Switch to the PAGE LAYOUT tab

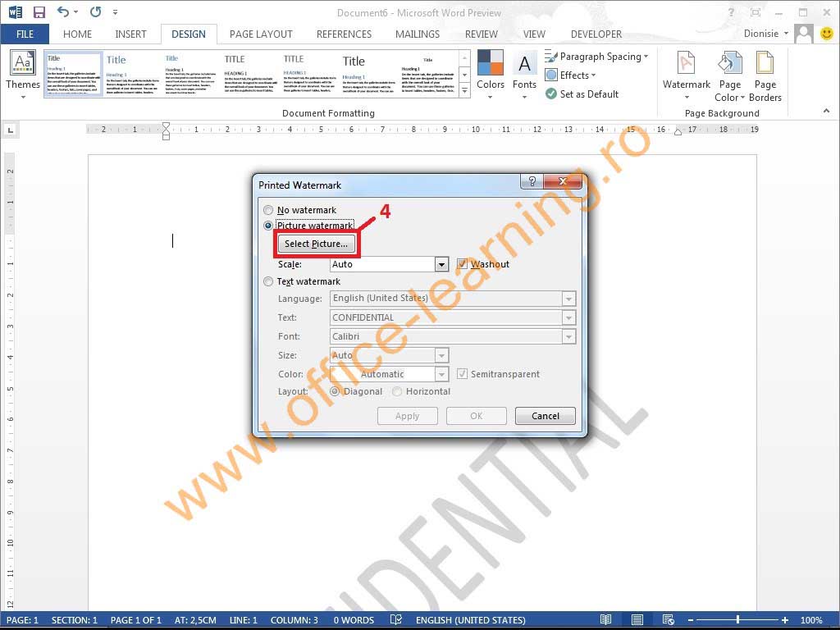pyautogui.click(x=261, y=34)
